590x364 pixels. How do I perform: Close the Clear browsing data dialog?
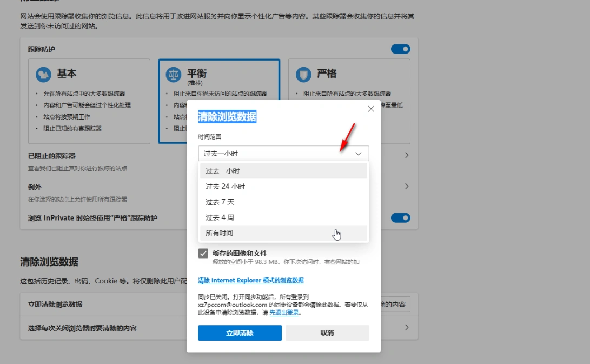[371, 109]
